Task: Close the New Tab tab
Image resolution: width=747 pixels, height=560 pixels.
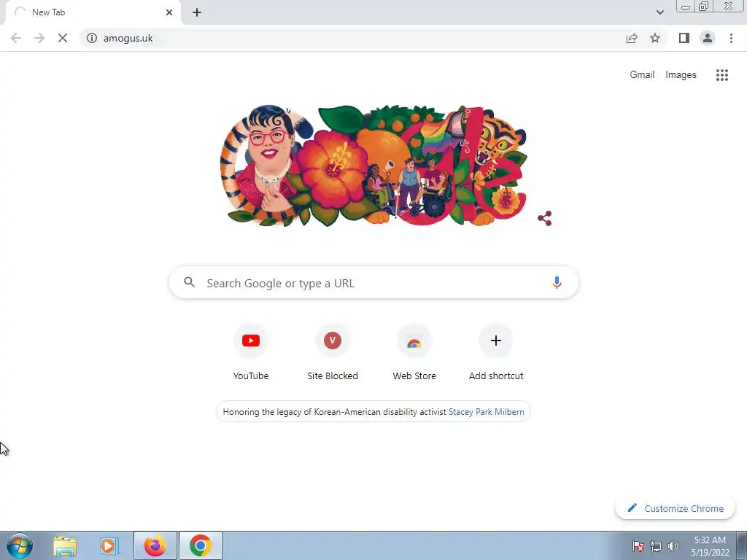Action: (169, 12)
